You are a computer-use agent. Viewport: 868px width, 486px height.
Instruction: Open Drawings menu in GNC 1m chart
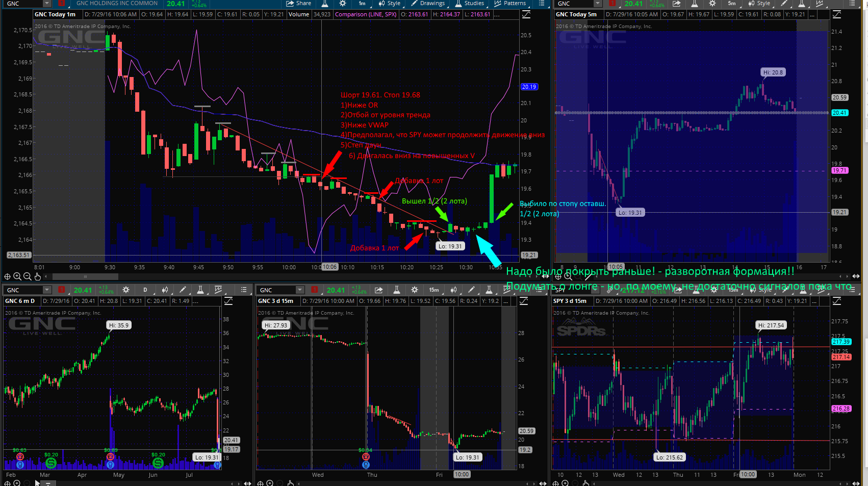pos(427,3)
